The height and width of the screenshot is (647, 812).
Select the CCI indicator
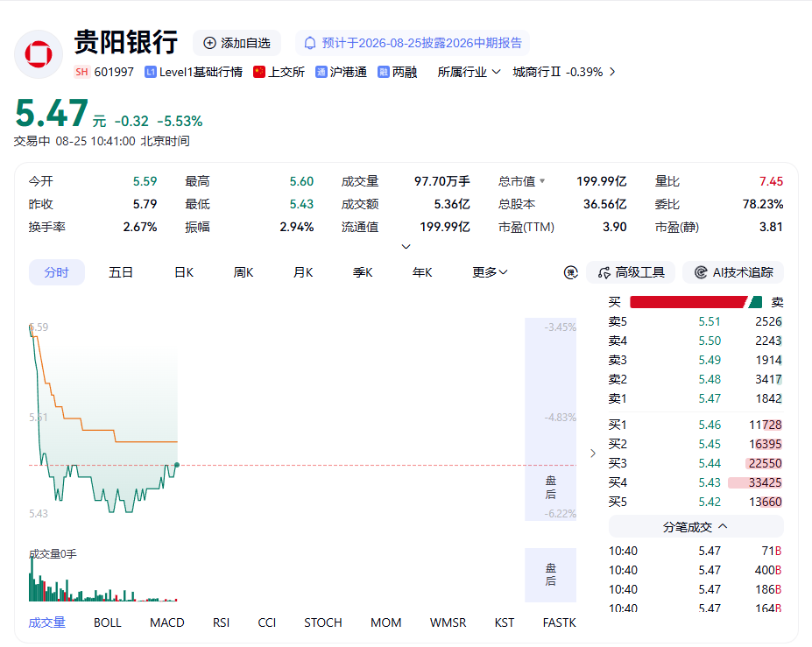tap(266, 622)
